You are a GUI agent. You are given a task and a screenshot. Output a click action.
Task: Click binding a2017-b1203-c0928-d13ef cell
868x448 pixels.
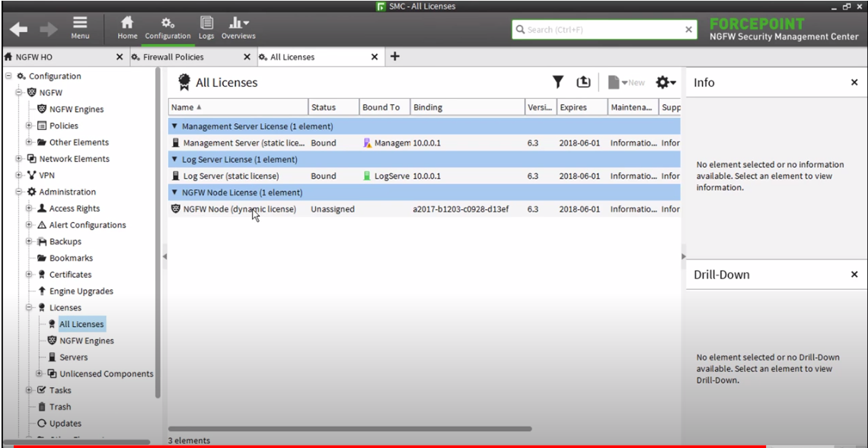[461, 209]
